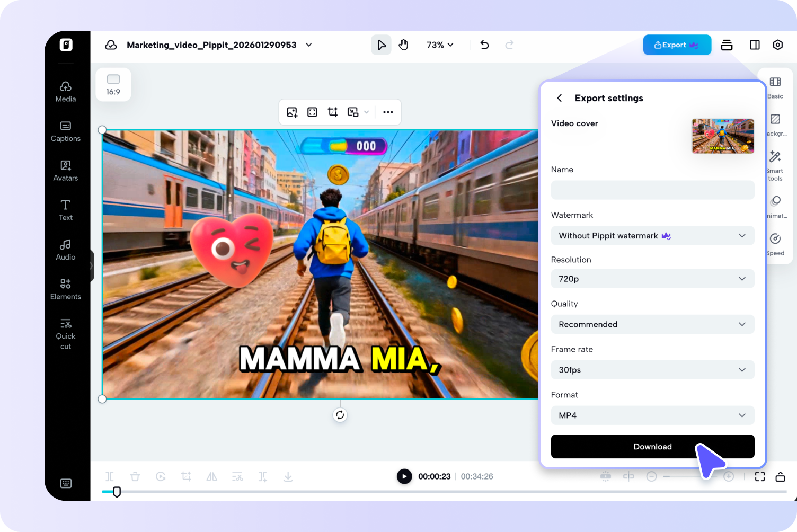
Task: Open the Resolution 720p dropdown
Action: (x=653, y=279)
